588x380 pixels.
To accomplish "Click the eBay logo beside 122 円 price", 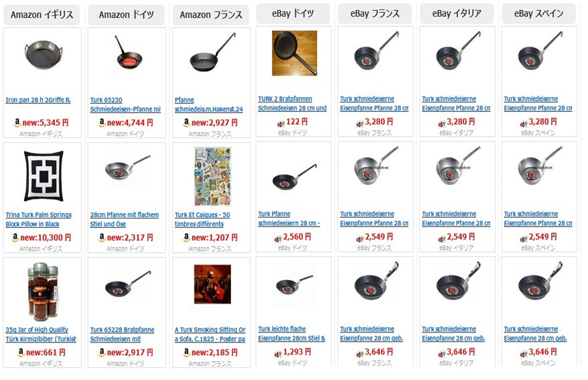I will pyautogui.click(x=281, y=123).
